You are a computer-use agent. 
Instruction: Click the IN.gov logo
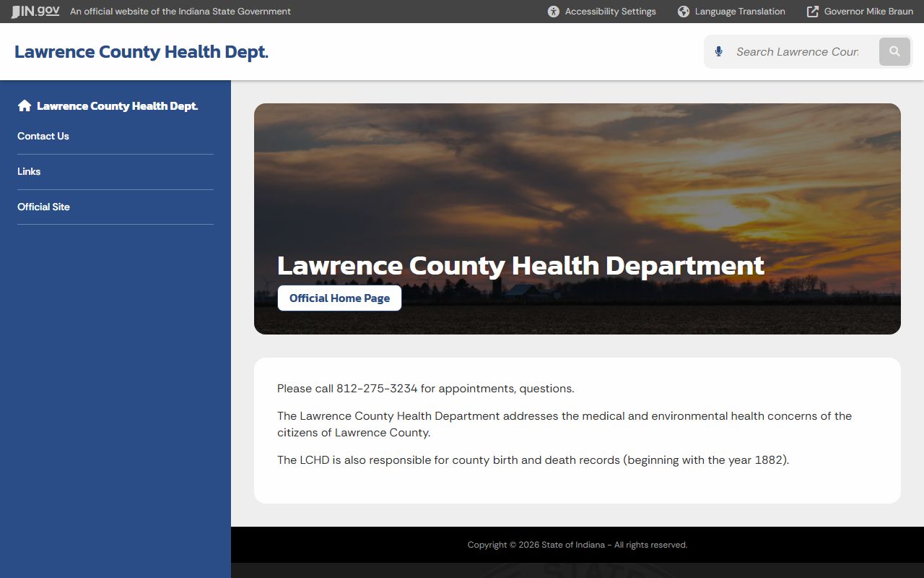pos(35,12)
